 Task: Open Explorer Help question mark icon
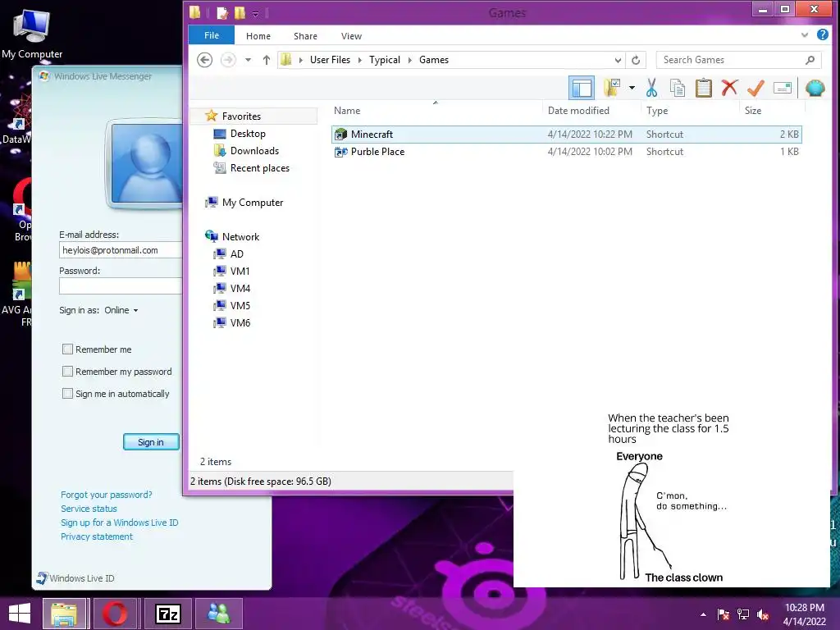[x=822, y=34]
